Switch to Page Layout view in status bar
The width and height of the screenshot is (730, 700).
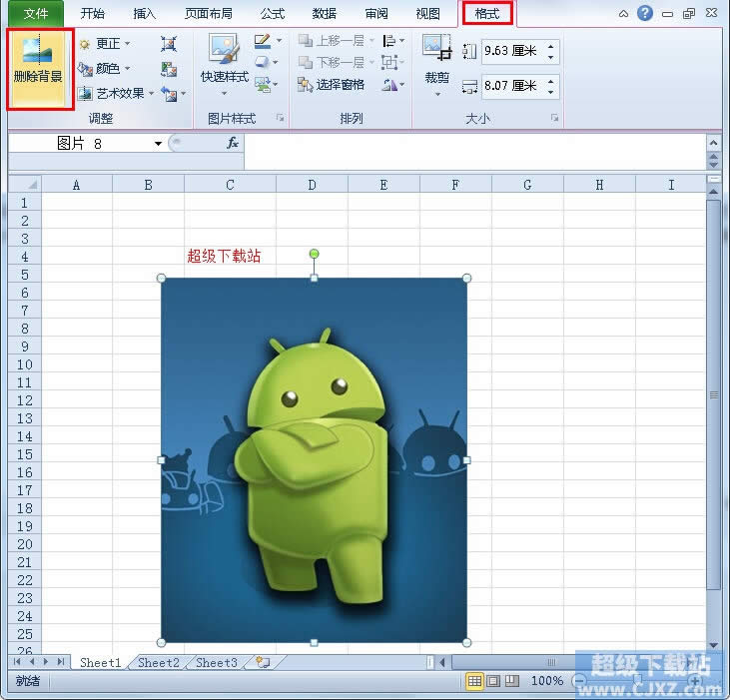coord(493,681)
